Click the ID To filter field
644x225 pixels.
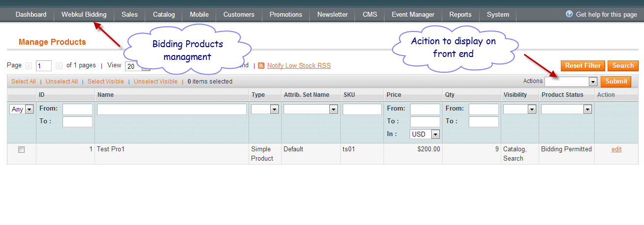pyautogui.click(x=77, y=121)
